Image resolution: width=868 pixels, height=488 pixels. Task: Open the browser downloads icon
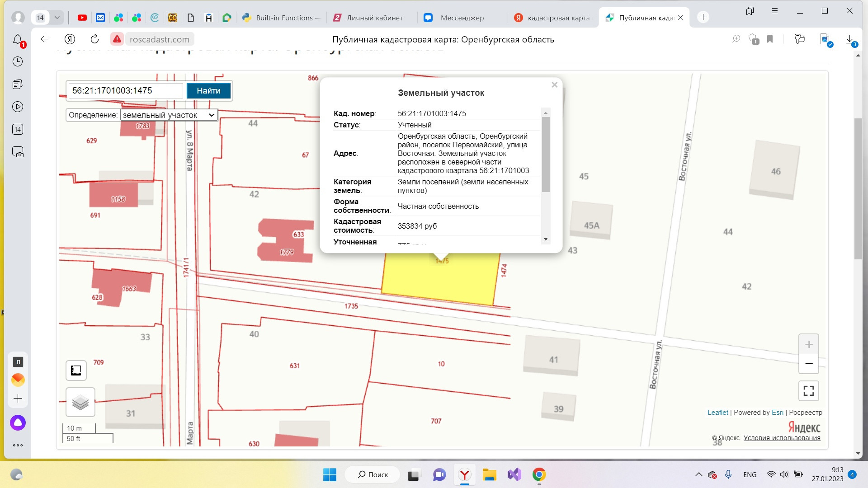click(x=849, y=39)
